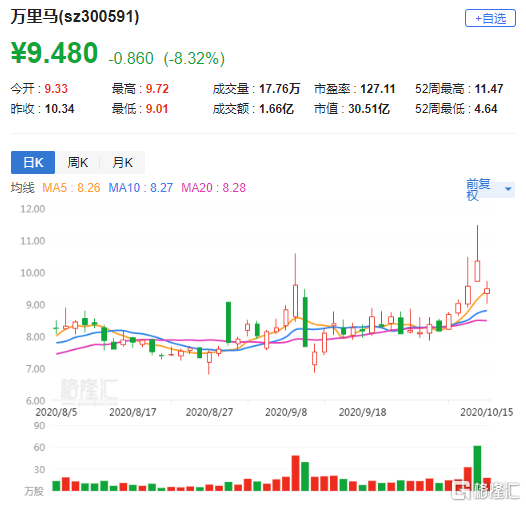Click the MA10 : 8.27 indicator label
526x507 pixels.
click(x=141, y=188)
